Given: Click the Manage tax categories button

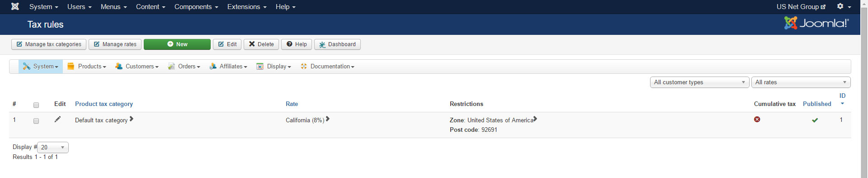Looking at the screenshot, I should coord(49,44).
